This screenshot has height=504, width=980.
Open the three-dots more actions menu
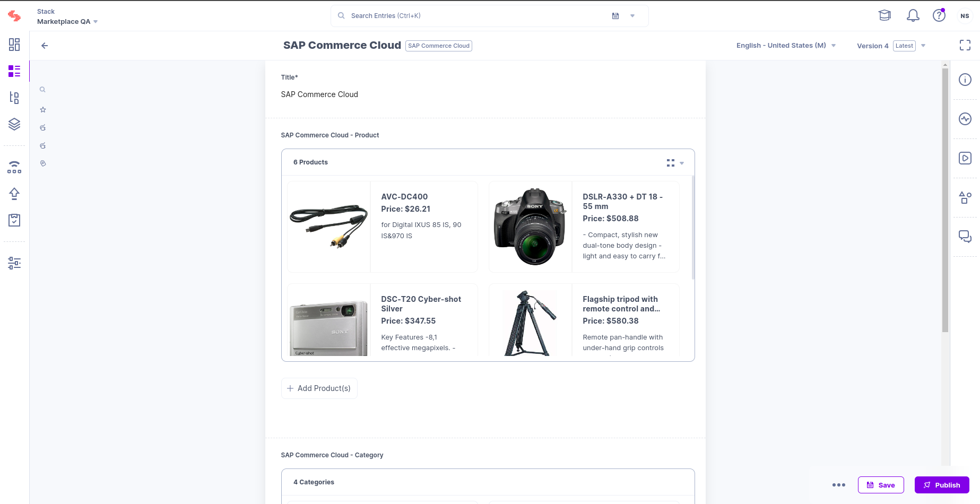839,485
